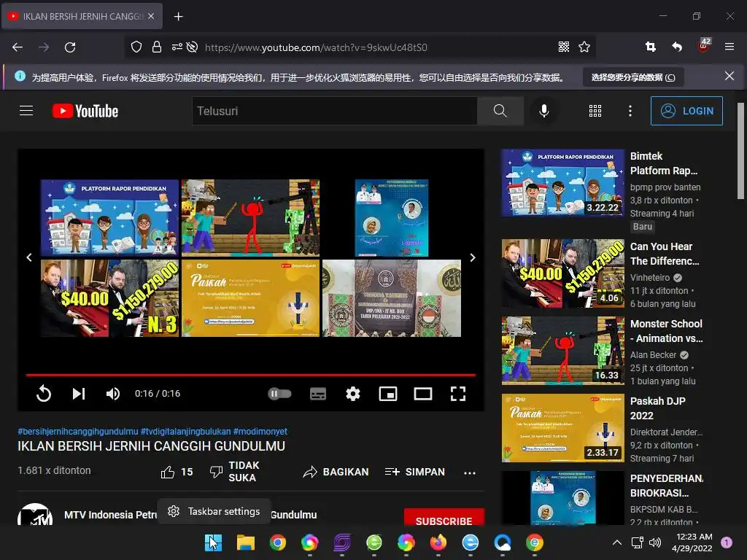
Task: Click the search magnifier button
Action: tap(500, 111)
